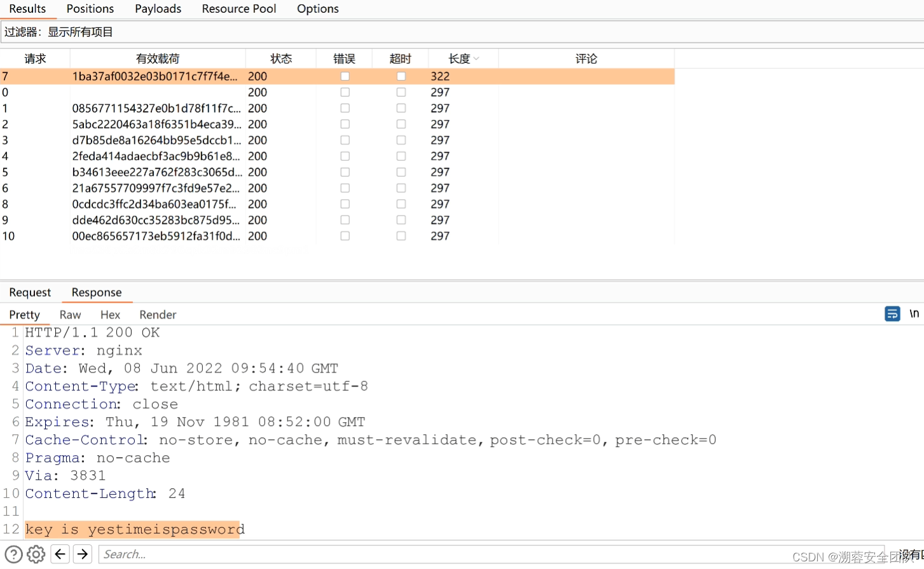Select row with payload 0cdcdc3ffc2d34ba603ea0175f
The image size is (924, 569).
coord(337,204)
